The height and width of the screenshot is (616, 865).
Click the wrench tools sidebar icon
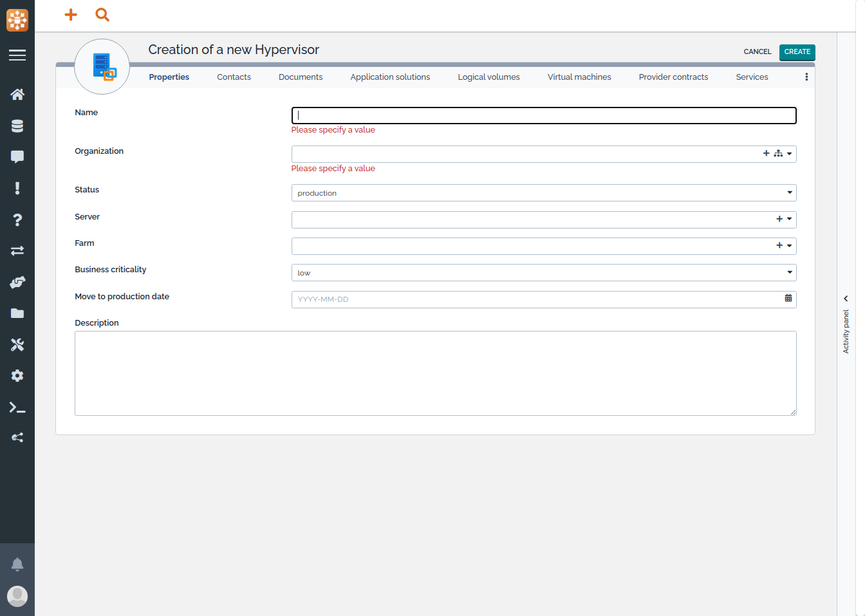[x=17, y=345]
